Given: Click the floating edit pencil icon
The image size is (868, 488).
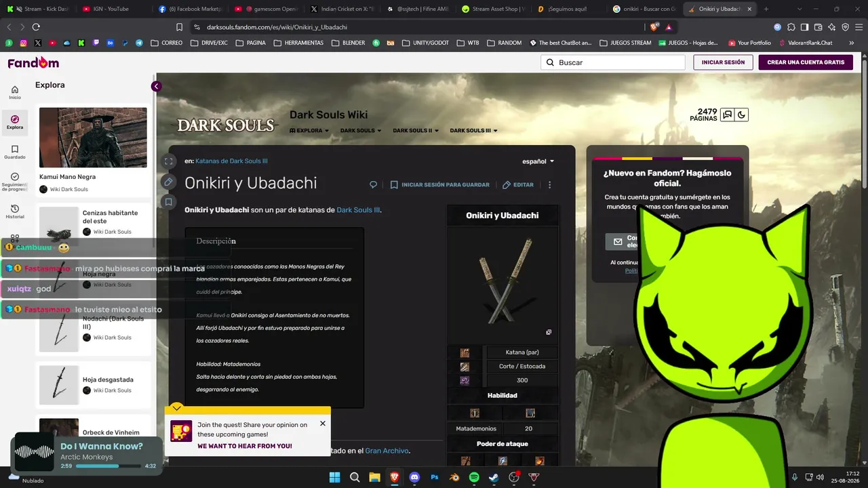Looking at the screenshot, I should pos(168,182).
